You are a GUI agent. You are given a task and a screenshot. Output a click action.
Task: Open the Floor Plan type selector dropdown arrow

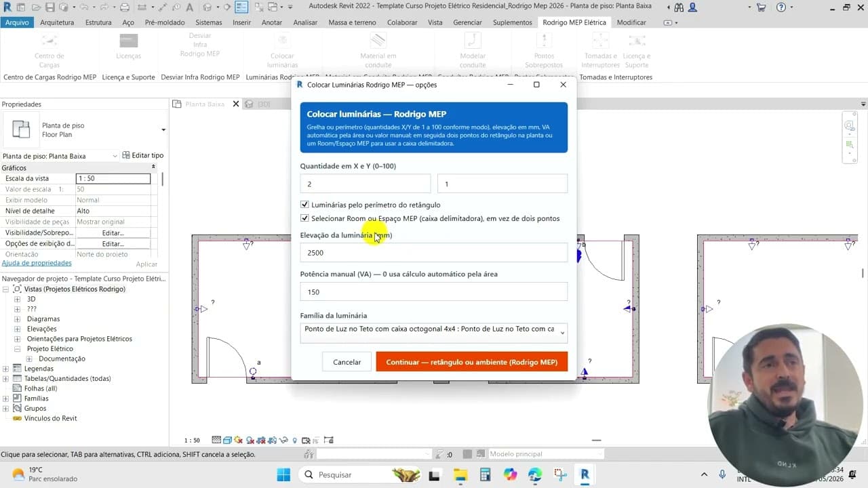[x=163, y=129]
